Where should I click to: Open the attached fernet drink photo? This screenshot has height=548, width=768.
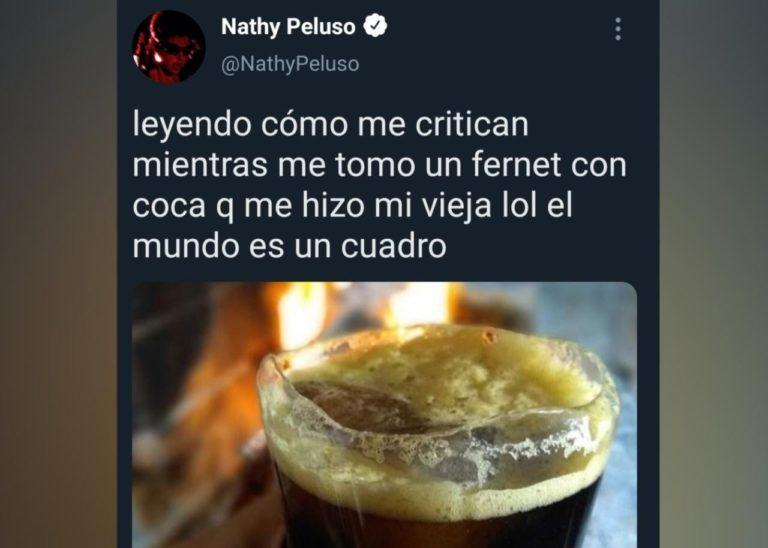coord(384,415)
